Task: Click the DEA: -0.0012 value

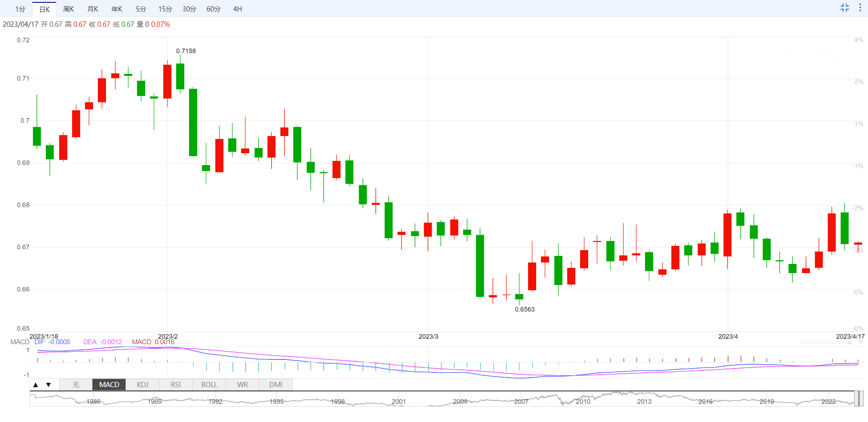Action: point(103,342)
